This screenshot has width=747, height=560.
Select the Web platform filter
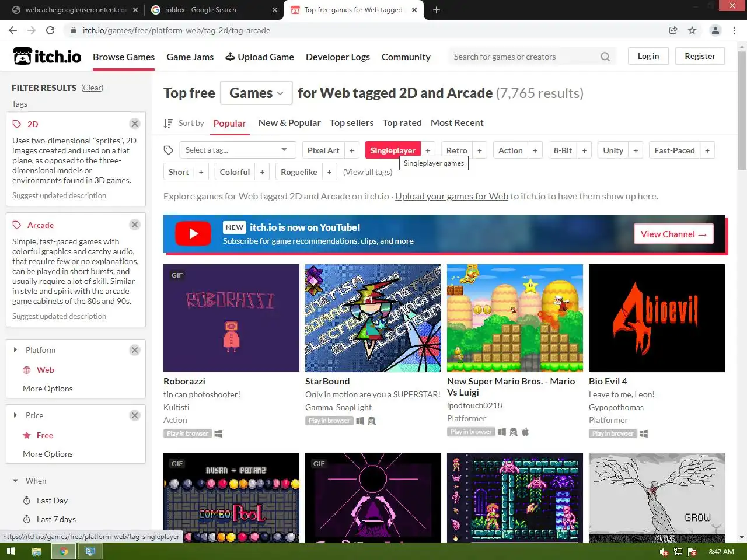click(x=45, y=370)
